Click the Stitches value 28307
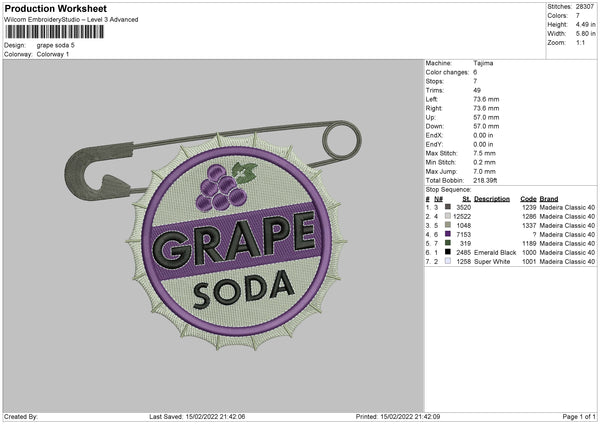This screenshot has height=424, width=600. tap(585, 7)
